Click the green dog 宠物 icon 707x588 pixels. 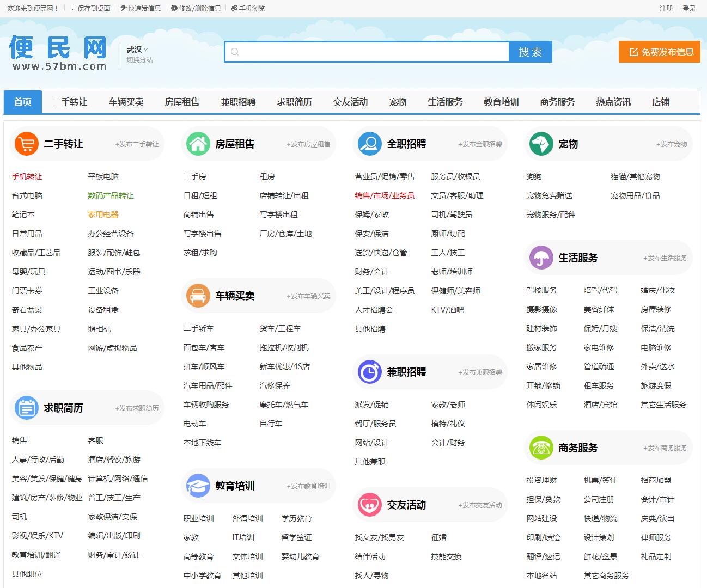[x=541, y=144]
